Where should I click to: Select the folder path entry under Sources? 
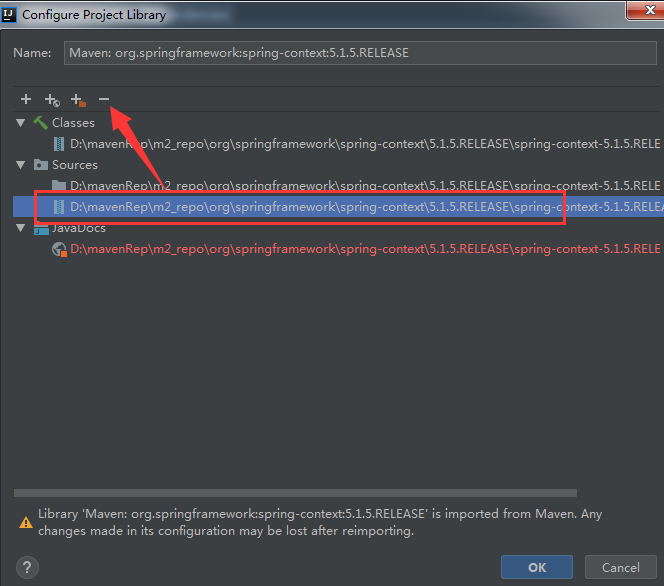pyautogui.click(x=365, y=185)
